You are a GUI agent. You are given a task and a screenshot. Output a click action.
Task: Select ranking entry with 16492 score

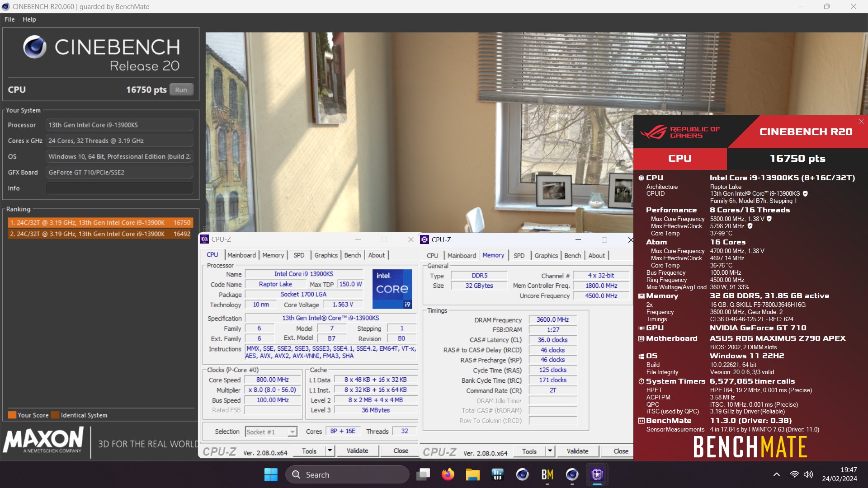pyautogui.click(x=100, y=234)
